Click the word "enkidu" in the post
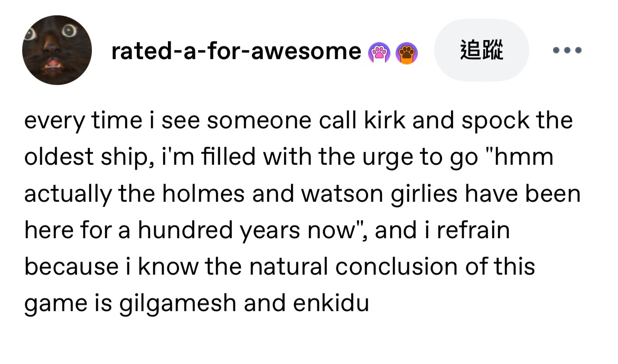The width and height of the screenshot is (618, 364). tap(331, 303)
